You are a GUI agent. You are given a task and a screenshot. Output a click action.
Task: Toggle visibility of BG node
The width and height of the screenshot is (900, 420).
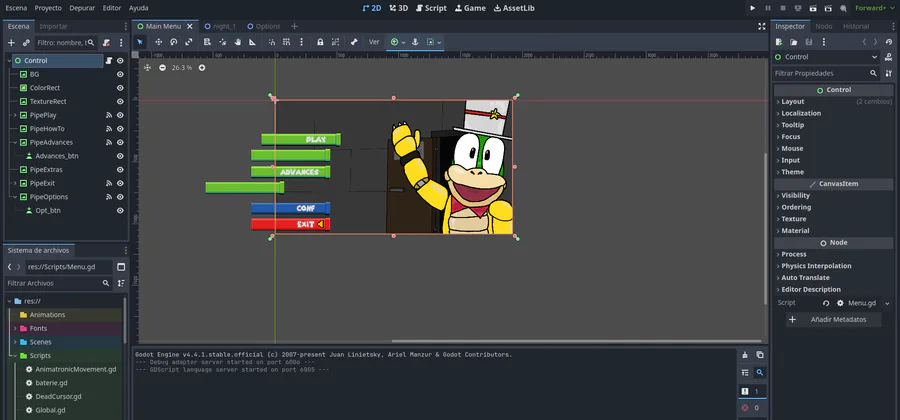point(121,74)
